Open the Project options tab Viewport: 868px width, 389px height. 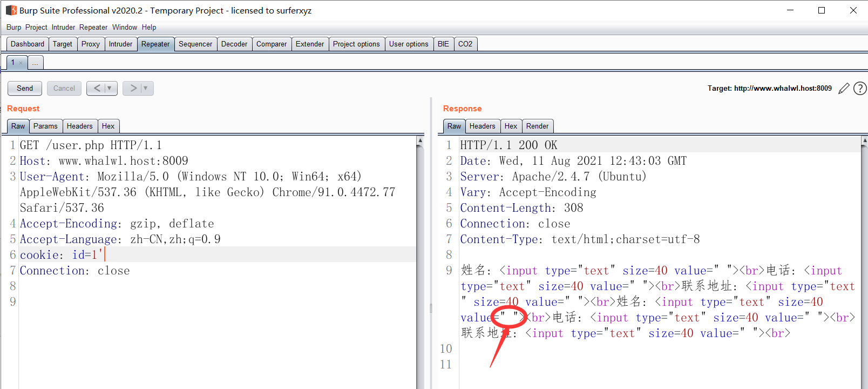356,44
